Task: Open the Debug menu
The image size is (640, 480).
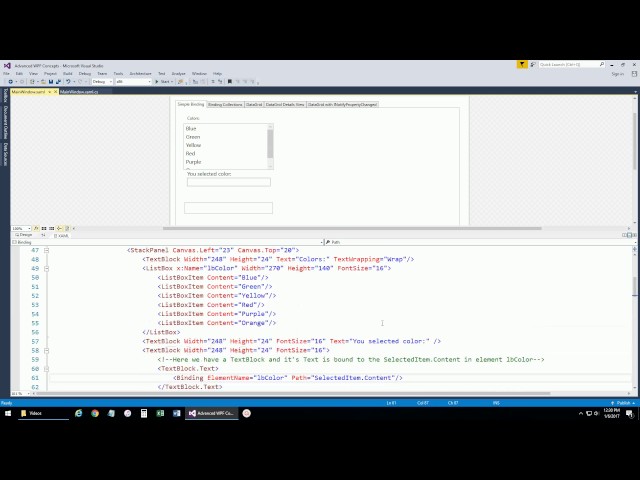Action: click(85, 74)
